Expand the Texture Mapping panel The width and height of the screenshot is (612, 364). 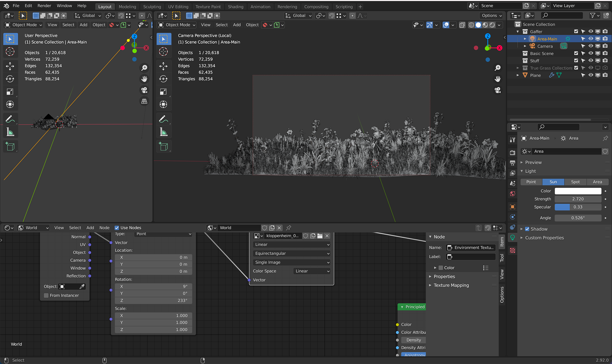click(451, 285)
